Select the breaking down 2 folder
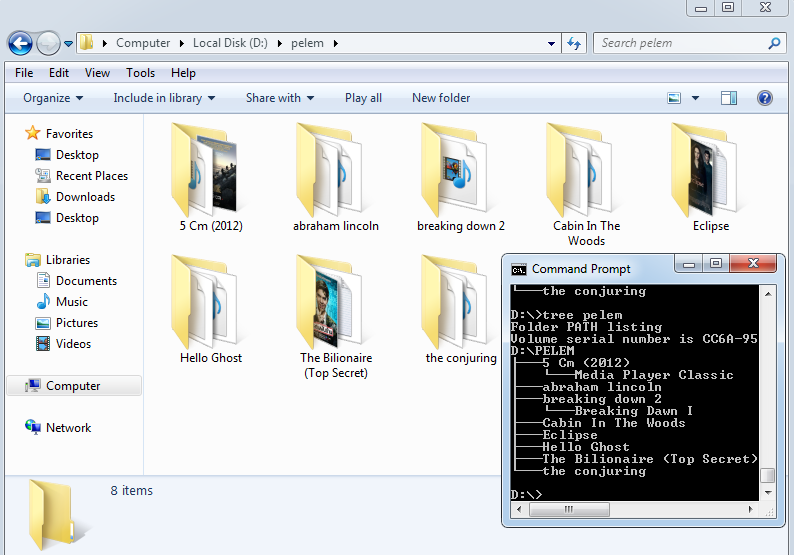The width and height of the screenshot is (794, 555). [461, 177]
